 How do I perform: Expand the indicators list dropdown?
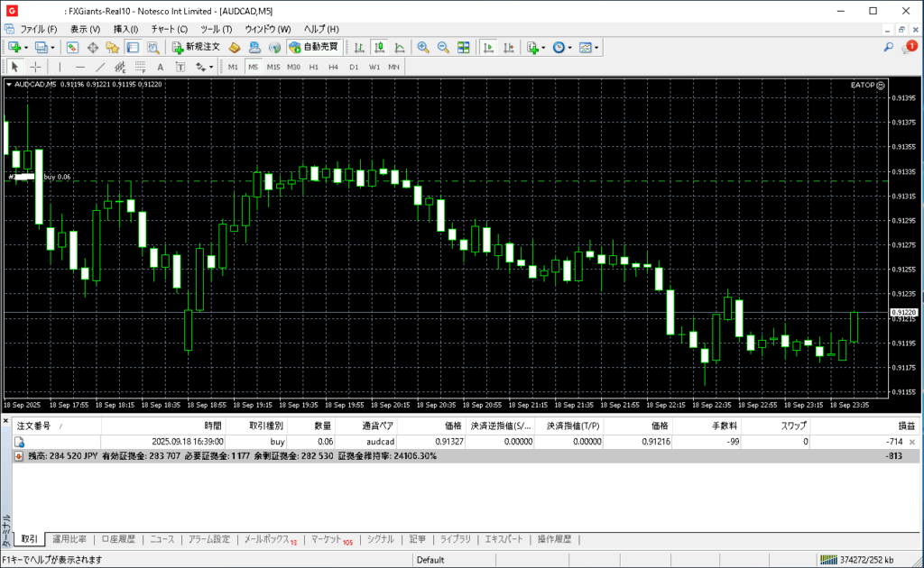tap(544, 47)
